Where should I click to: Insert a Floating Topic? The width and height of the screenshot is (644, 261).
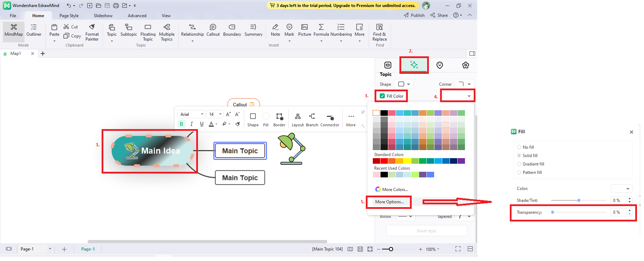[148, 32]
